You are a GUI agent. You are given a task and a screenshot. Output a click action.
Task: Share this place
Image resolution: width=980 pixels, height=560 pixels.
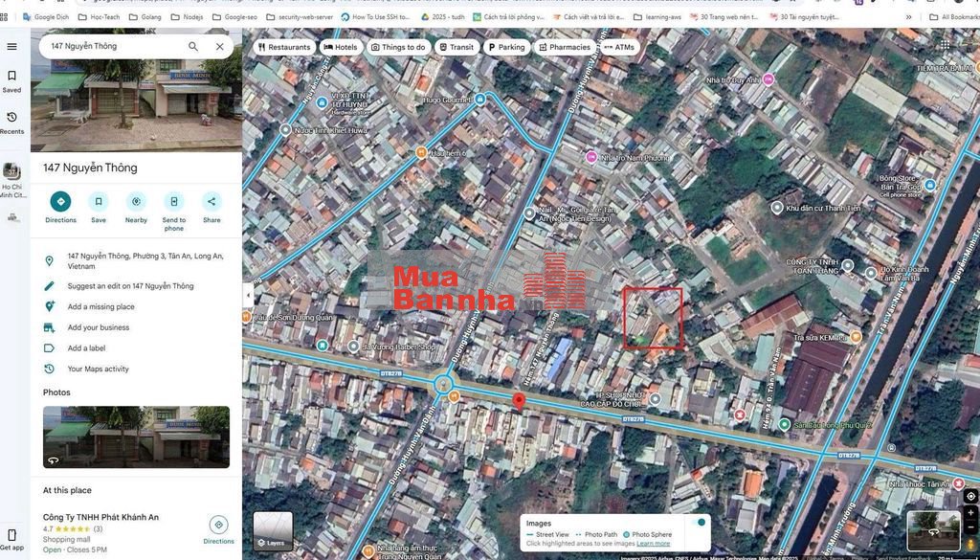tap(212, 202)
